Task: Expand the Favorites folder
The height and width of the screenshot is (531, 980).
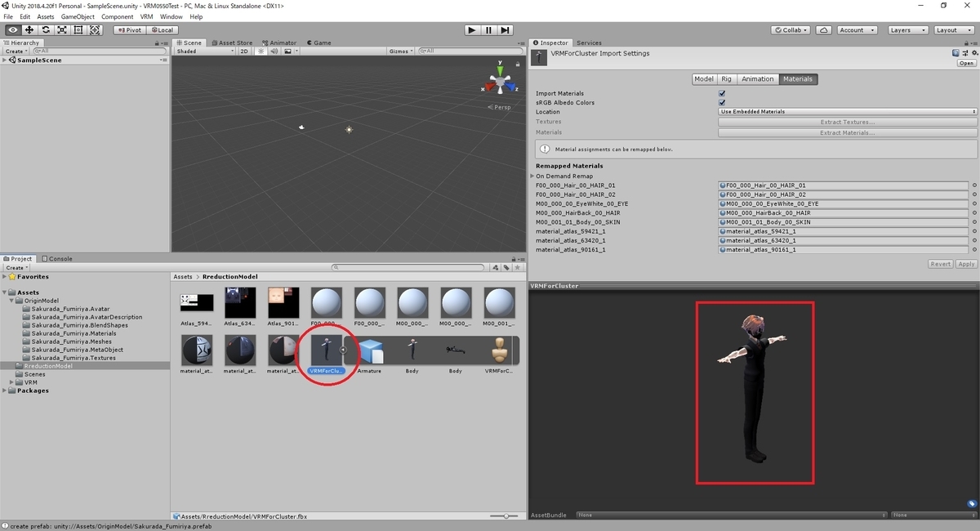Action: click(5, 277)
